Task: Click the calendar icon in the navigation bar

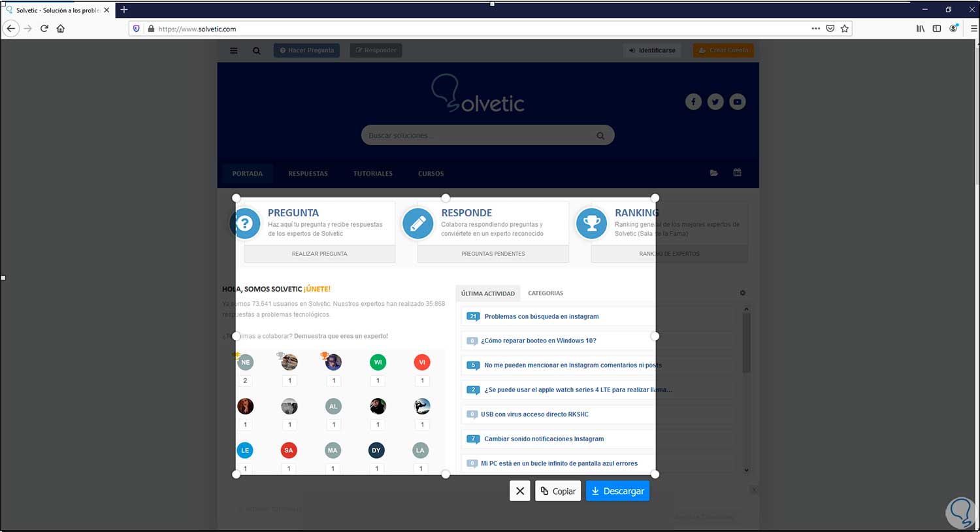Action: tap(737, 172)
